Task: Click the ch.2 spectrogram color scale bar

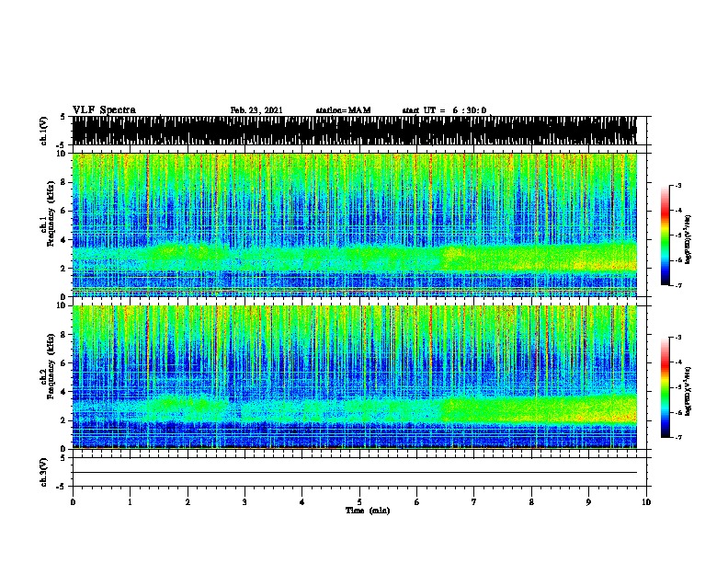Action: point(665,387)
